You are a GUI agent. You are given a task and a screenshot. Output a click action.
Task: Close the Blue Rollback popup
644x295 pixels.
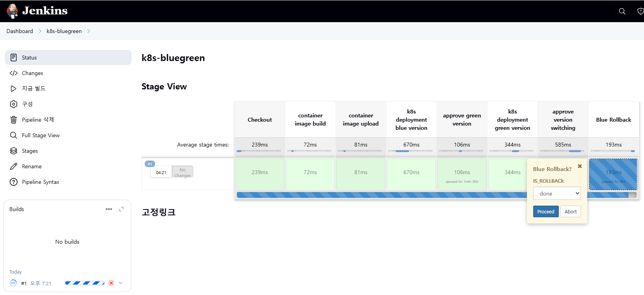(x=580, y=166)
